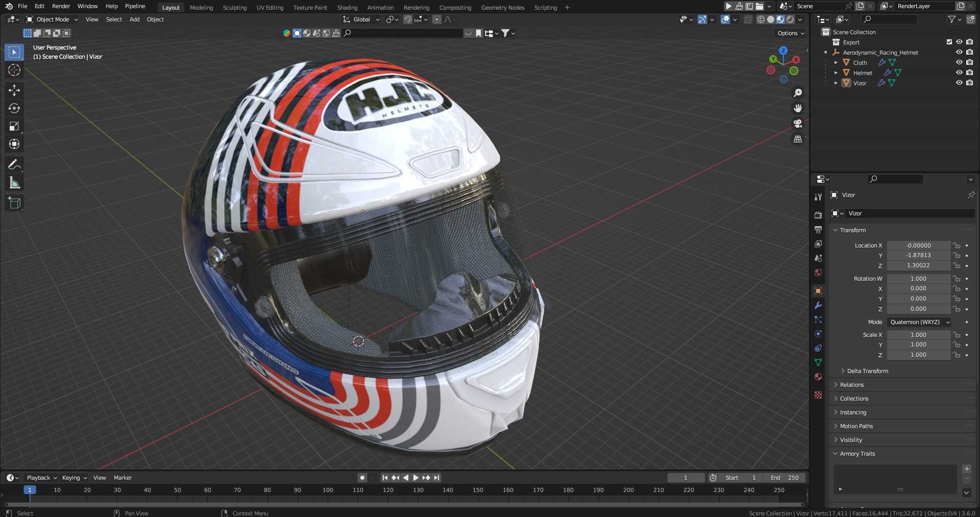This screenshot has width=980, height=517.
Task: Open the Object Constraints properties tab
Action: pos(818,348)
